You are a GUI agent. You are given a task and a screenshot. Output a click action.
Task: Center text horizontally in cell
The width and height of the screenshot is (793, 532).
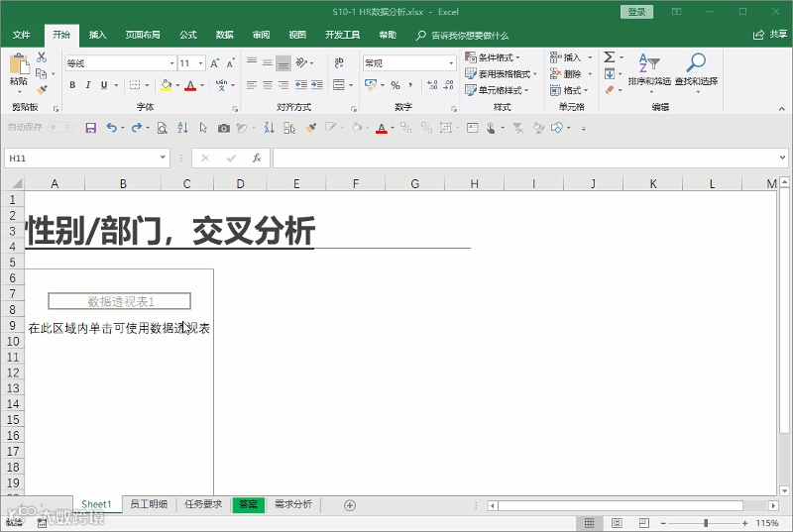pyautogui.click(x=268, y=85)
